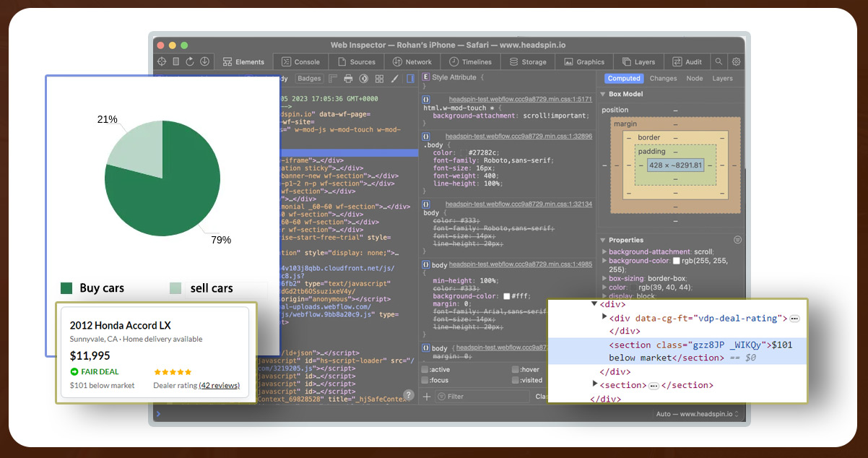Click the download web archive icon

pos(205,62)
